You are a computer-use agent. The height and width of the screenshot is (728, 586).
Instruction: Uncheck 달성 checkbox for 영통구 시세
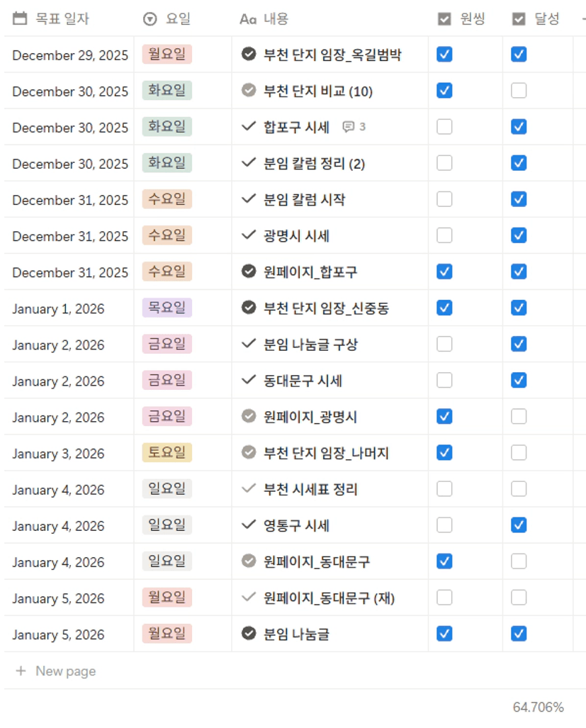coord(519,525)
